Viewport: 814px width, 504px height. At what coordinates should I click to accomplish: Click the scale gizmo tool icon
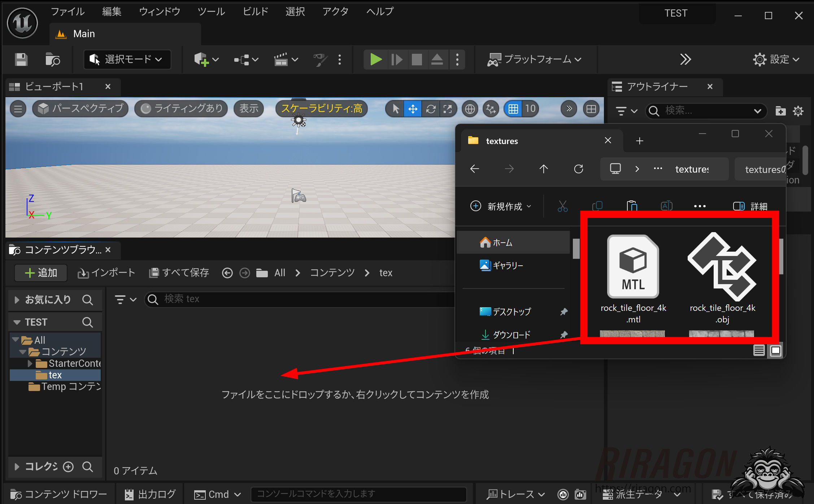[448, 109]
